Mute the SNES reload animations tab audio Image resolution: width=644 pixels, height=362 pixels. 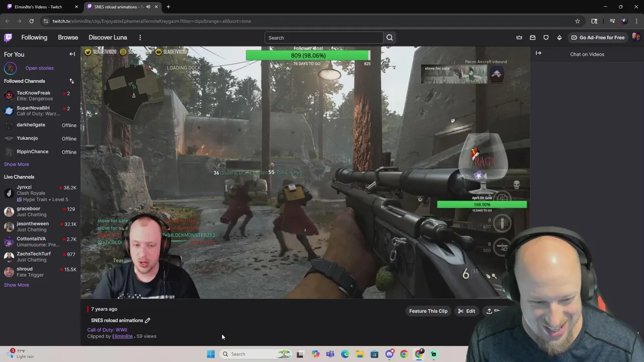(148, 7)
